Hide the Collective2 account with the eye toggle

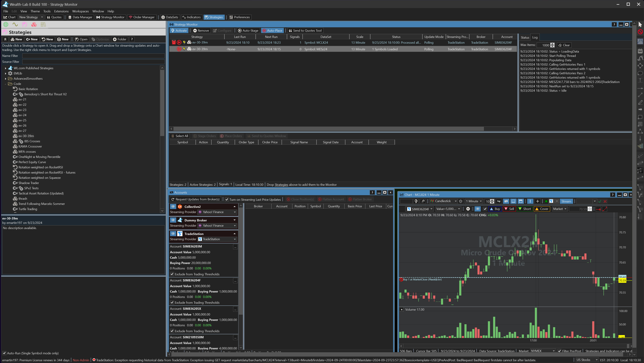coord(173,206)
